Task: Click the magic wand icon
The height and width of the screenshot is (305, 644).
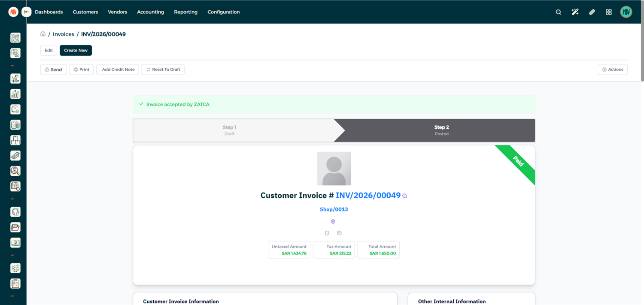Action: (x=575, y=12)
